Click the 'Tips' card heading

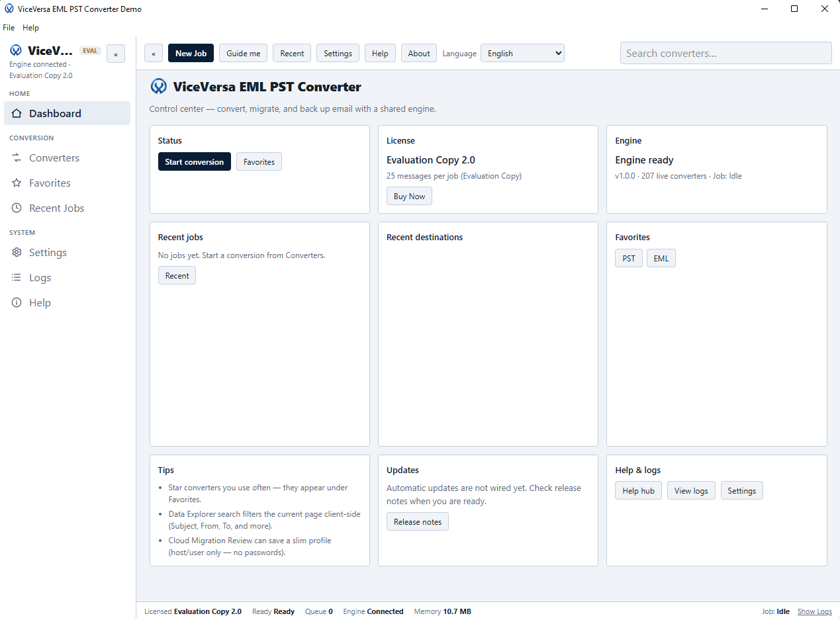coord(166,470)
